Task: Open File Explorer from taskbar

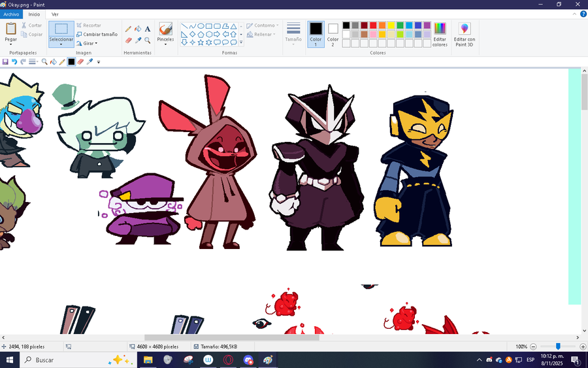Action: (x=148, y=360)
